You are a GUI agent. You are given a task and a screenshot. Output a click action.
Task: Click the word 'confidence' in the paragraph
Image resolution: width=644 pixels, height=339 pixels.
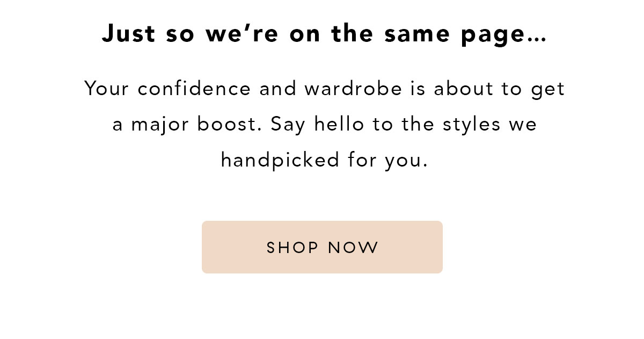coord(194,89)
